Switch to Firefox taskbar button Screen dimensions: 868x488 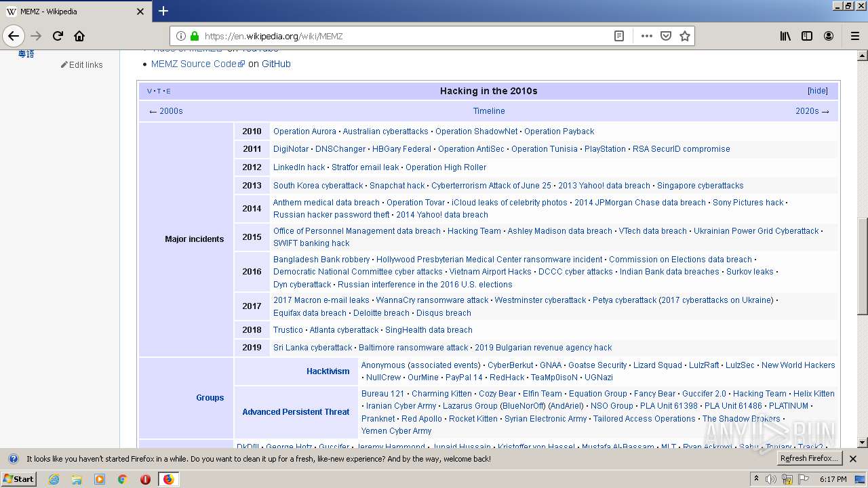pyautogui.click(x=168, y=479)
